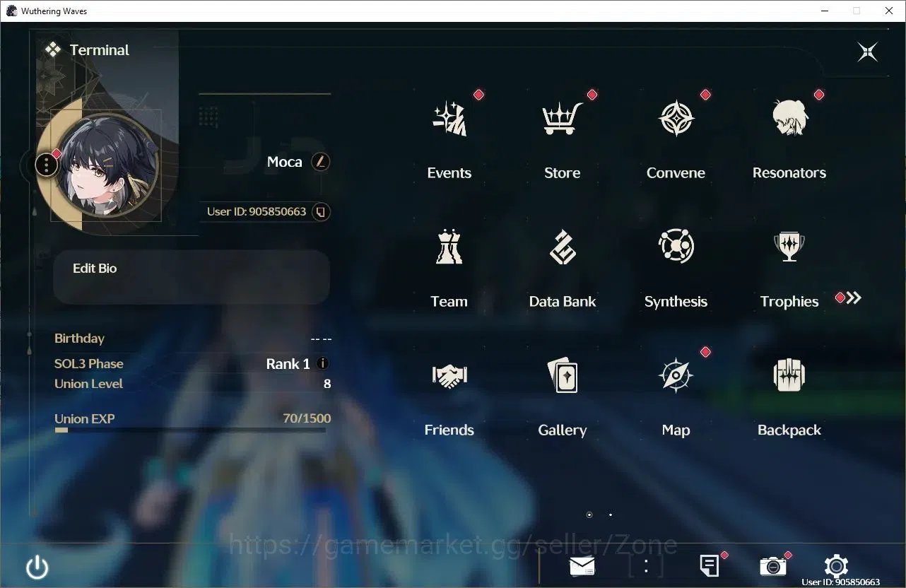Minimize the Wuthering Waves window
906x588 pixels.
pyautogui.click(x=824, y=11)
